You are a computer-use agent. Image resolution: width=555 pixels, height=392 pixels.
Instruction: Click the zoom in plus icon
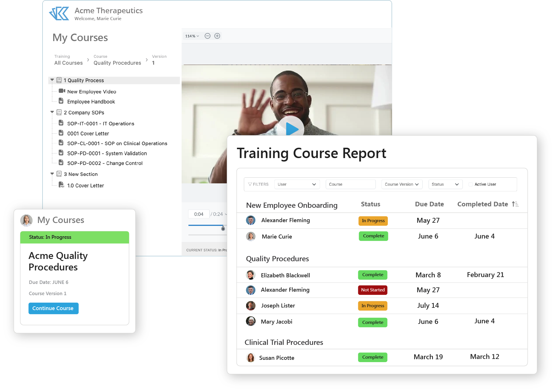[x=217, y=36]
